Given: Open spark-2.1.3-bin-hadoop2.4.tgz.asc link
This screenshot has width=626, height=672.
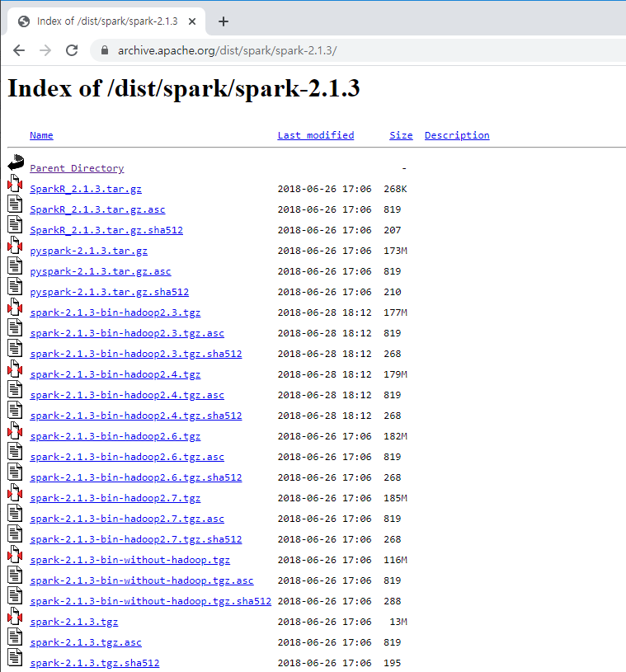Looking at the screenshot, I should [127, 395].
